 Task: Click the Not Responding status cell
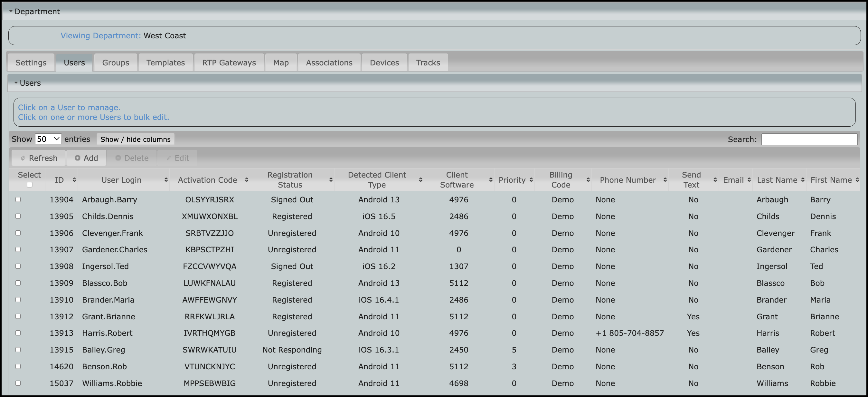click(292, 350)
